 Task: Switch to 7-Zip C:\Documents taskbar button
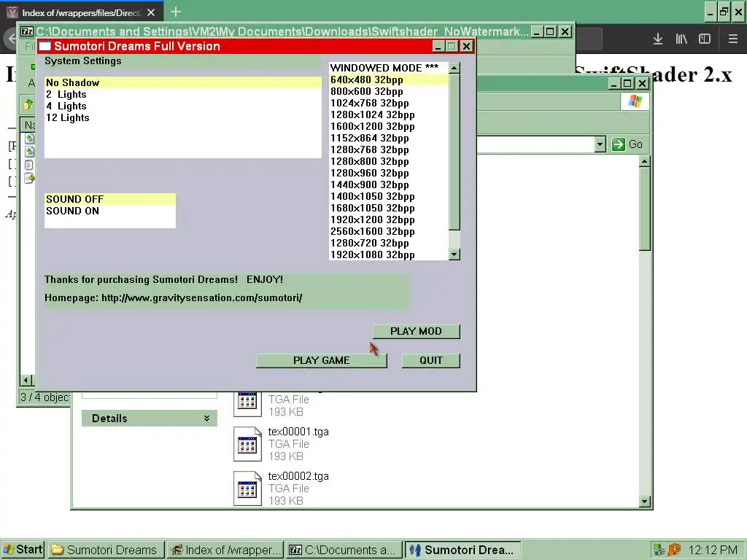344,550
